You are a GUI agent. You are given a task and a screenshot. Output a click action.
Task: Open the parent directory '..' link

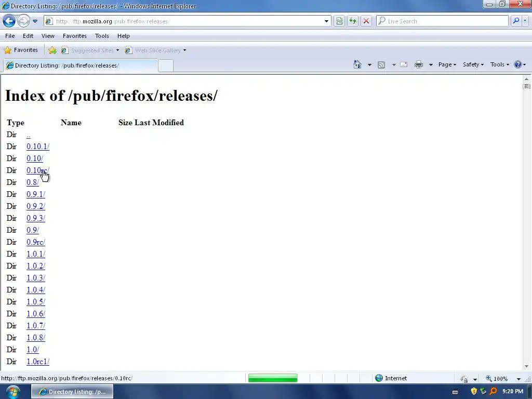(x=29, y=135)
